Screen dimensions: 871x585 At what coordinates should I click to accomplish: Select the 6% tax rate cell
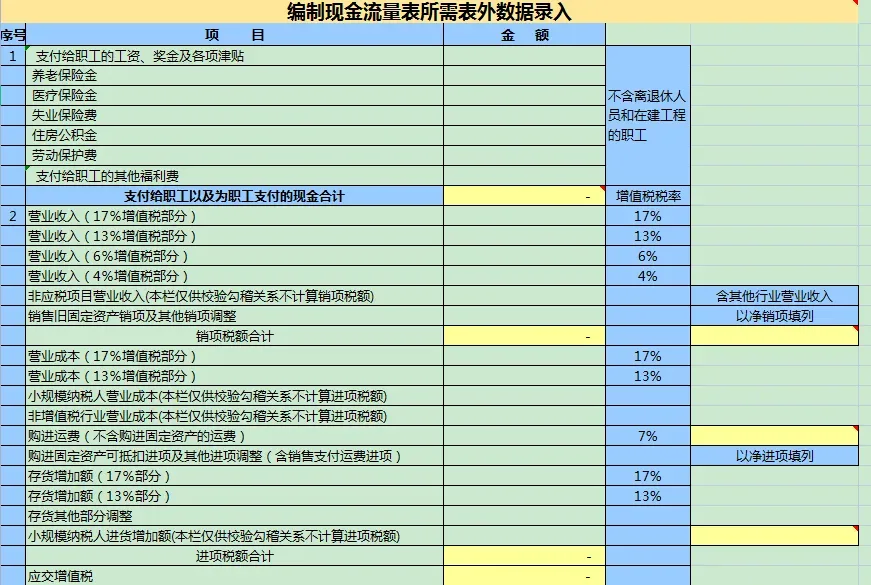pos(648,256)
